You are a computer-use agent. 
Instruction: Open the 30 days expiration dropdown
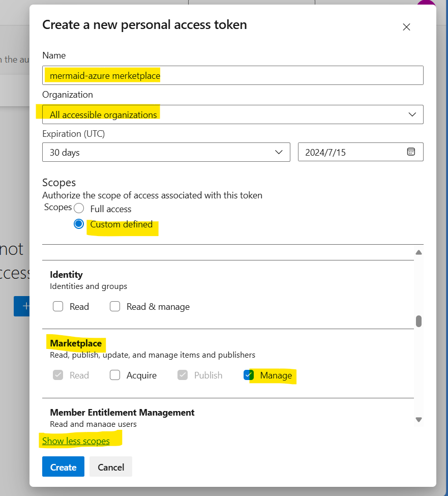pyautogui.click(x=166, y=152)
